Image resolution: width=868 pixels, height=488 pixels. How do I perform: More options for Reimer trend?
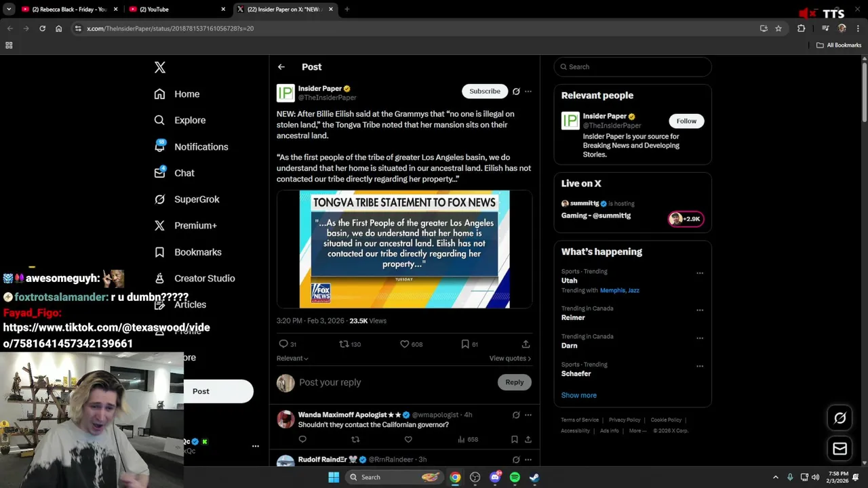(700, 310)
